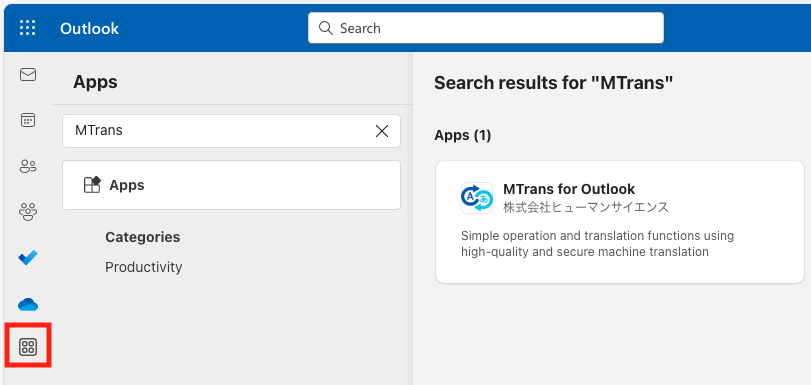Clear the MTrans search text

tap(382, 131)
